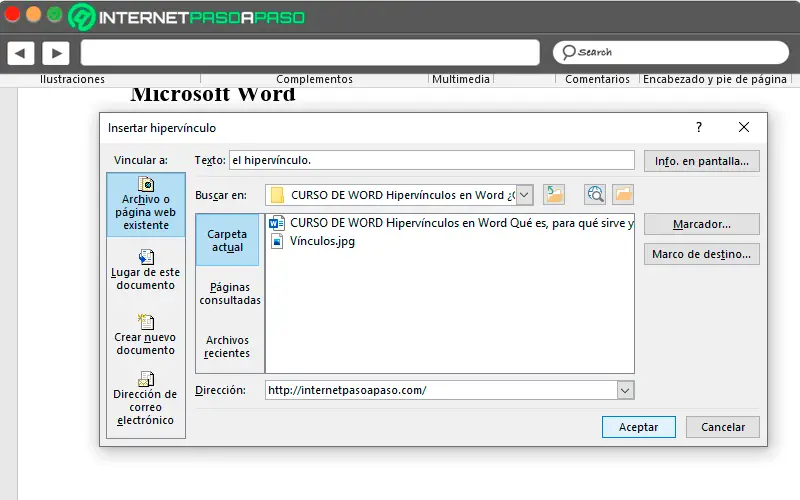Click the Ilustraciones ribbon group label
This screenshot has width=800, height=500.
point(72,79)
